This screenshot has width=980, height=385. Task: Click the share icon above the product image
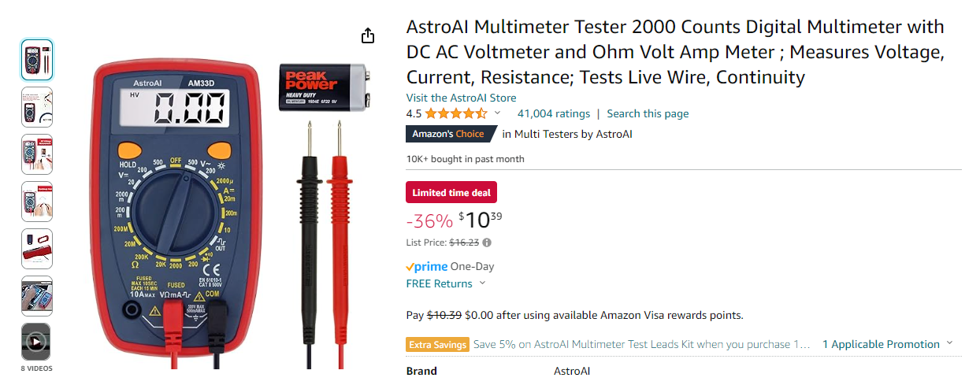[x=367, y=35]
